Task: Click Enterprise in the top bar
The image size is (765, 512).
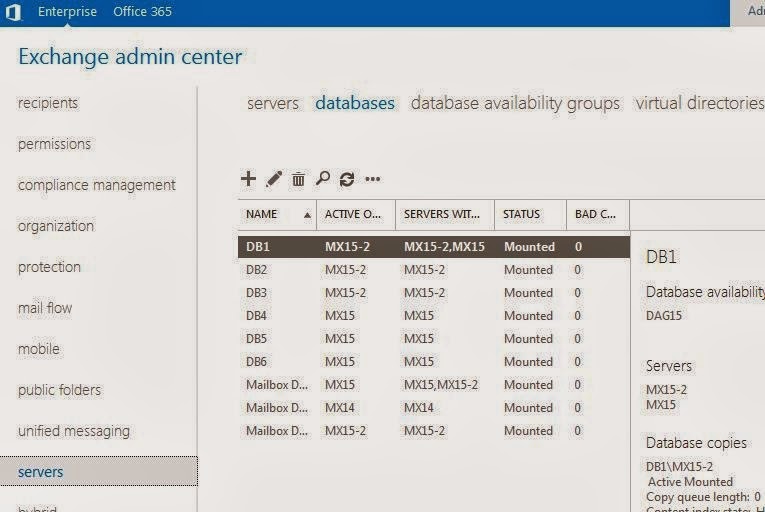Action: pos(67,12)
